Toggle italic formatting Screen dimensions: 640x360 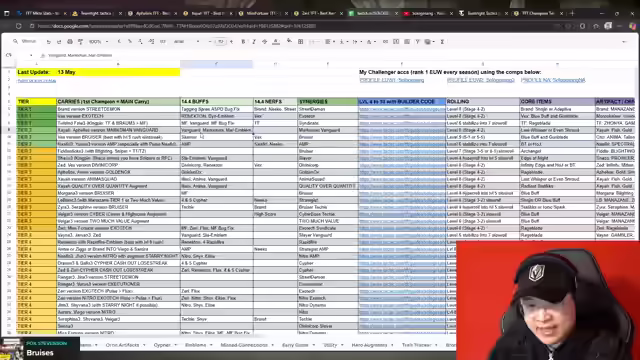point(254,42)
